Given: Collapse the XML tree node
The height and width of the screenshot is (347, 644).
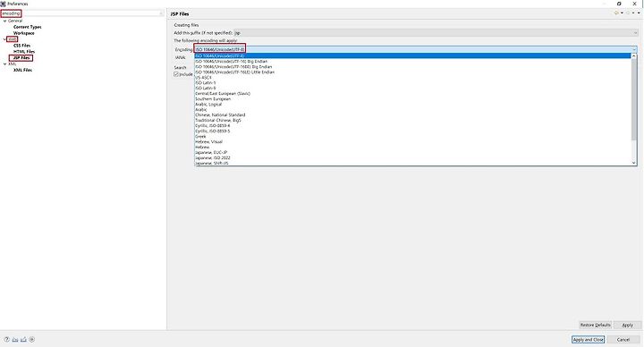Looking at the screenshot, I should (x=5, y=64).
